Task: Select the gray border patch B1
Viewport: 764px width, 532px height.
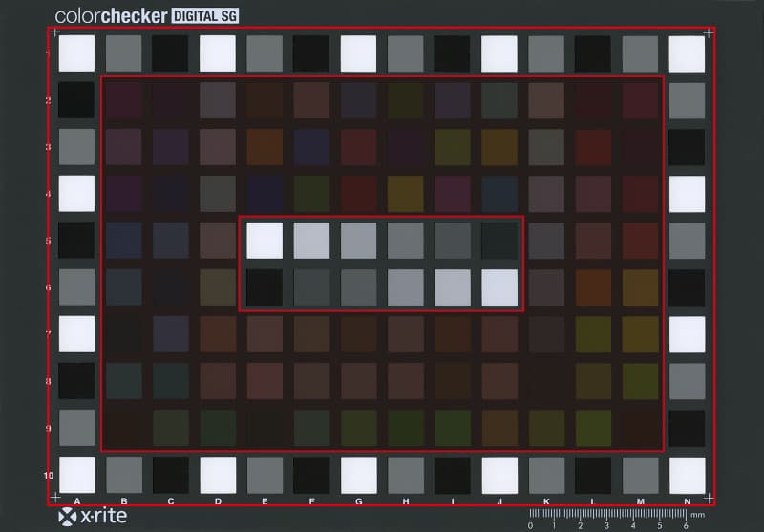Action: (x=124, y=53)
